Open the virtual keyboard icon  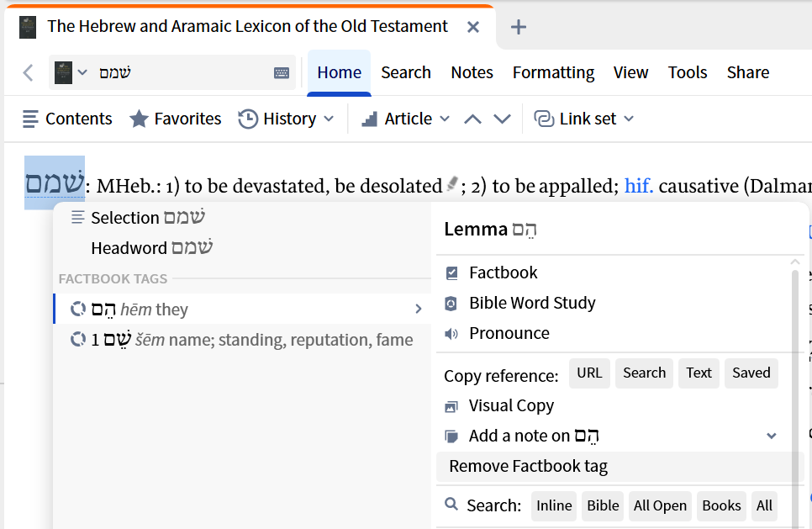coord(282,73)
